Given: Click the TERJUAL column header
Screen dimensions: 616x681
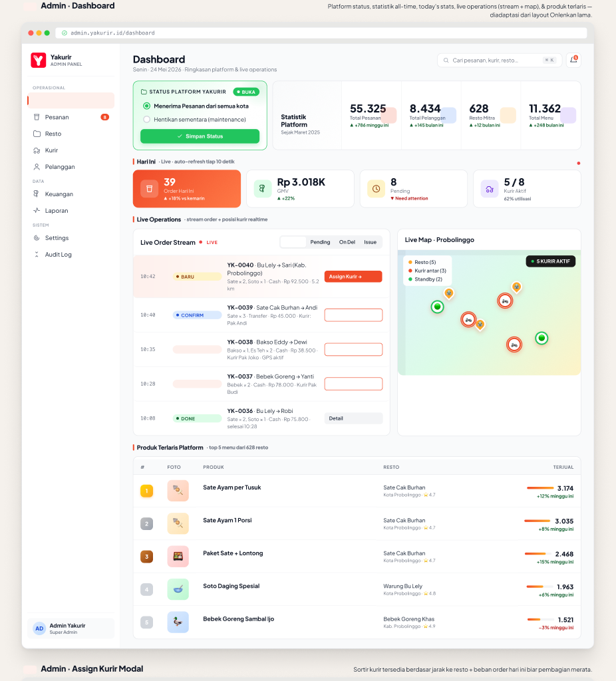Looking at the screenshot, I should pyautogui.click(x=563, y=468).
